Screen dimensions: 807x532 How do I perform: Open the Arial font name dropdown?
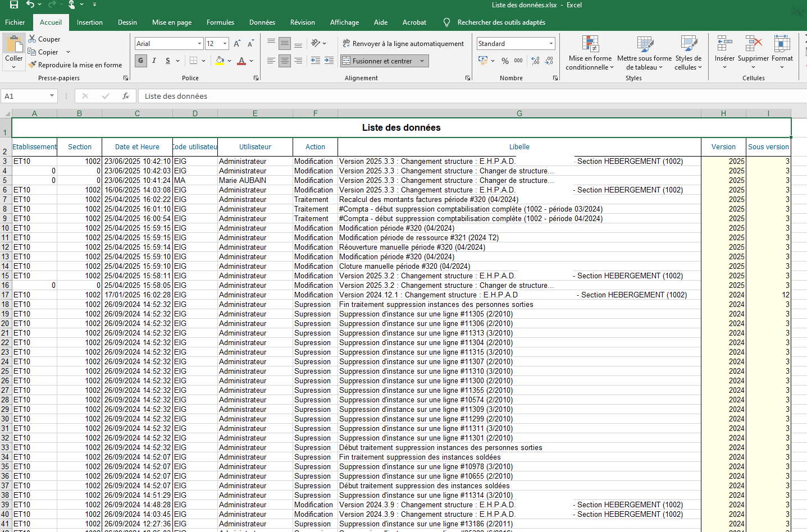[199, 44]
